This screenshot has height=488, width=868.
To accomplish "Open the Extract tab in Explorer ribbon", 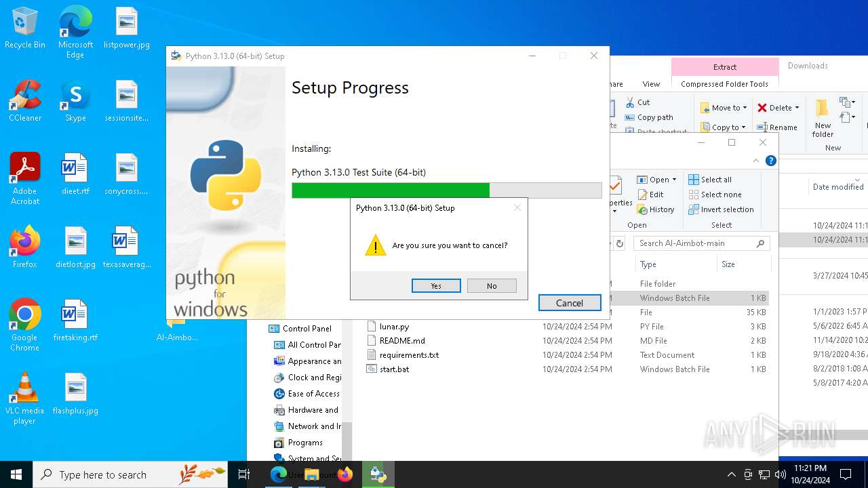I will [x=725, y=67].
